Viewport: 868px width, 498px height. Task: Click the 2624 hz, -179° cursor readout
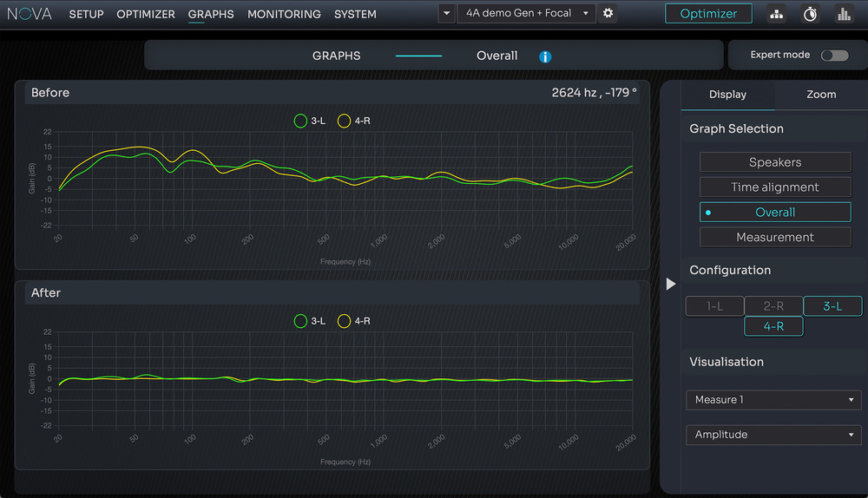pyautogui.click(x=594, y=93)
